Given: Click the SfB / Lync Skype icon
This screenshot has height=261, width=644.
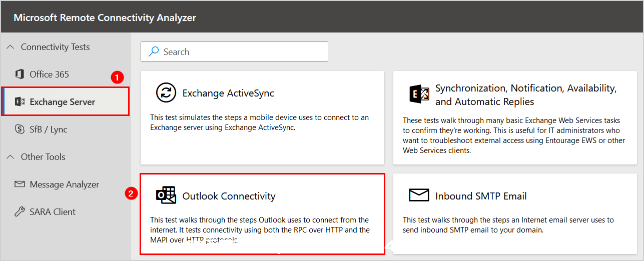Looking at the screenshot, I should coord(20,129).
